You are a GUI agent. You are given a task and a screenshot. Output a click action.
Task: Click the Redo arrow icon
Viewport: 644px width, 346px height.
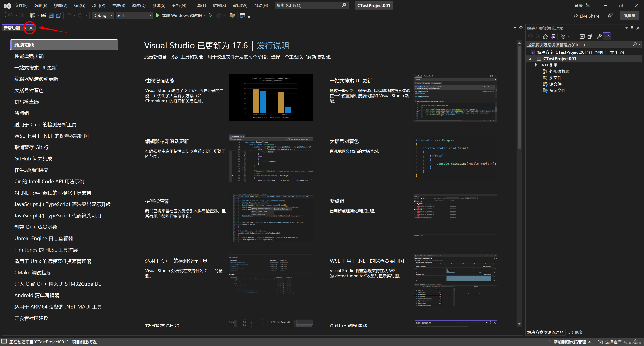pyautogui.click(x=80, y=15)
